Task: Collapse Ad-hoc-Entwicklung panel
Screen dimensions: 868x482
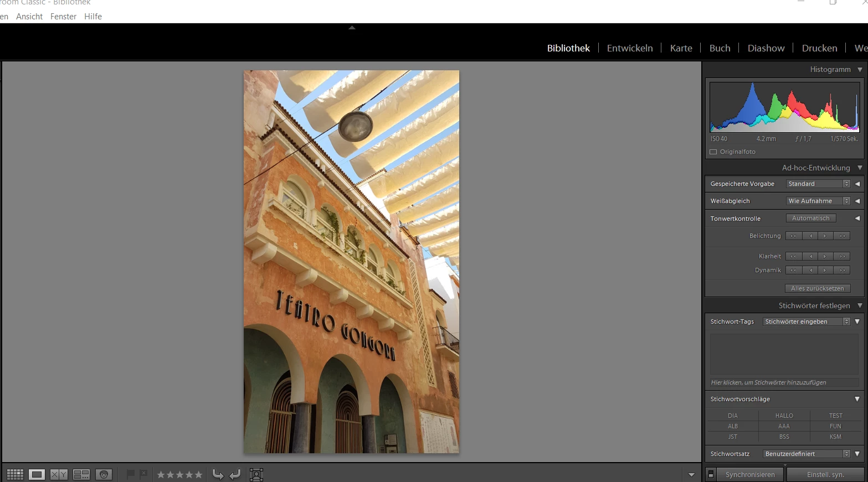Action: (860, 168)
